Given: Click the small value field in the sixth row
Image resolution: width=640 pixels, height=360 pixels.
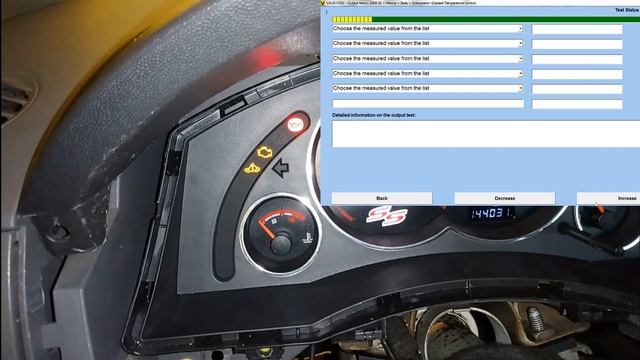Looking at the screenshot, I should pyautogui.click(x=577, y=104).
